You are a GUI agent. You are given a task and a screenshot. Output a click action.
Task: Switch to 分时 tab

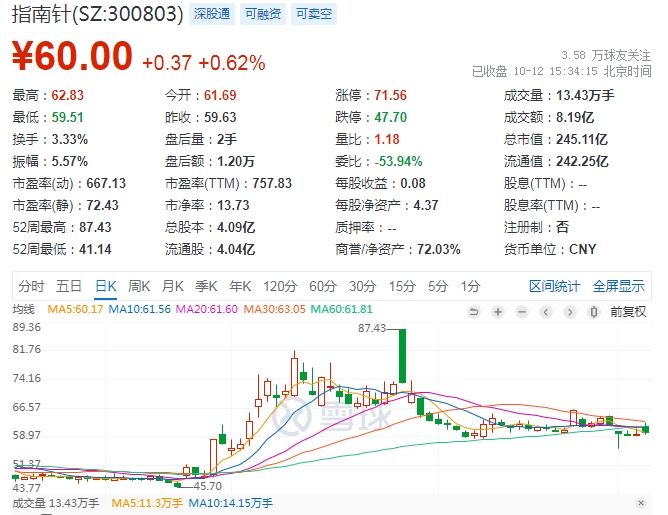click(x=32, y=286)
